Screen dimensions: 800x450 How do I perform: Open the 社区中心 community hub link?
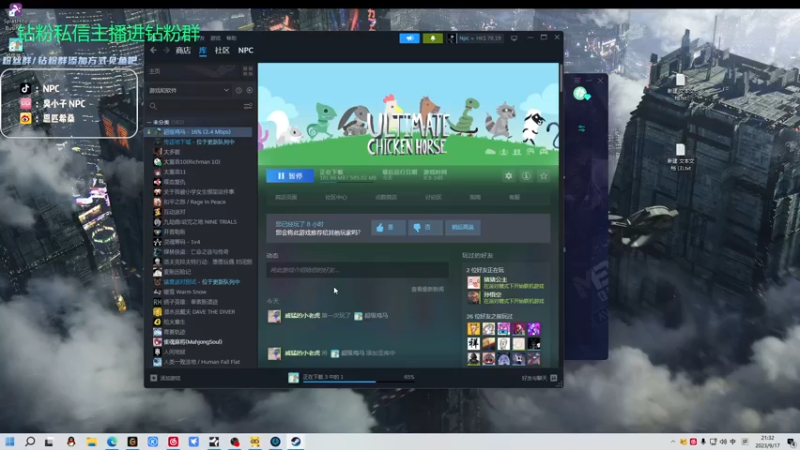[336, 197]
